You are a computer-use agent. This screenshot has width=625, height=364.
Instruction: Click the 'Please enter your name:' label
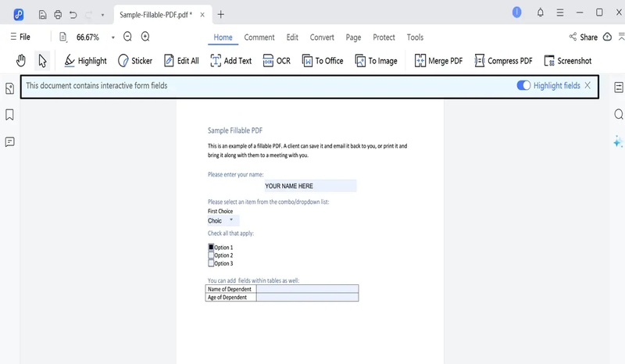236,174
